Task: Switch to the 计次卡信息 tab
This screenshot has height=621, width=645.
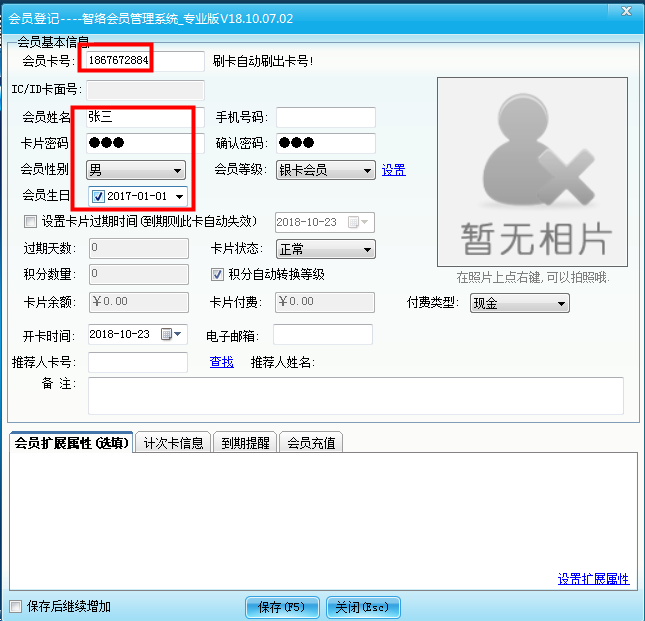Action: [174, 442]
